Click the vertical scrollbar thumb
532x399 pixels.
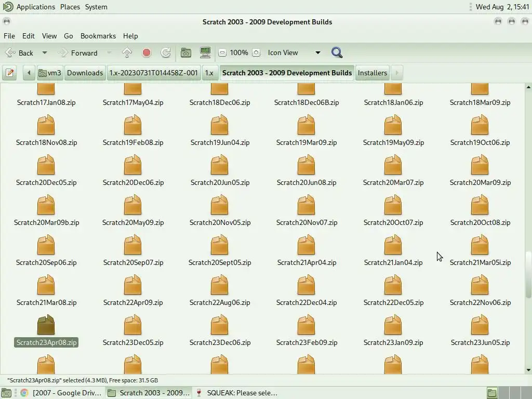(528, 274)
